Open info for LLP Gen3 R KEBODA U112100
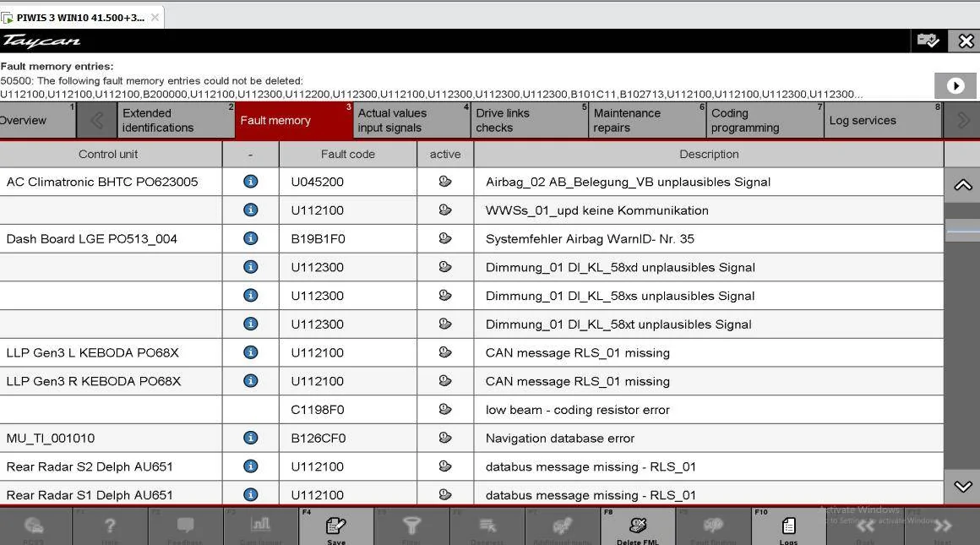This screenshot has width=980, height=545. [251, 380]
